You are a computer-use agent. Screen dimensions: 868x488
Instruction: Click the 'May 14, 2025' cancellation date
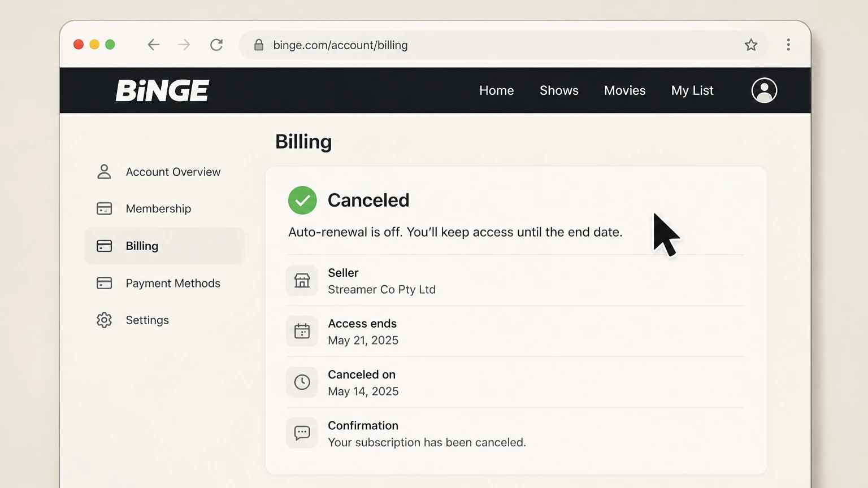click(363, 391)
